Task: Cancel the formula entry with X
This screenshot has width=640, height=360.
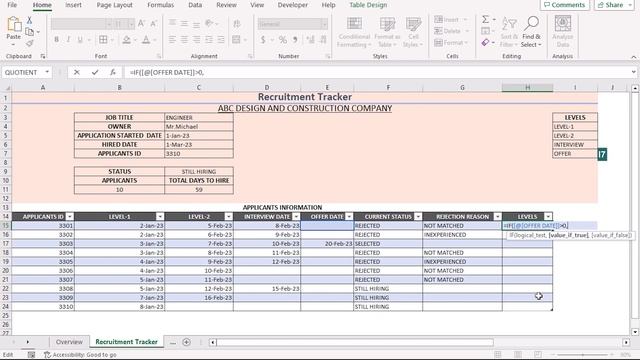Action: [x=76, y=72]
